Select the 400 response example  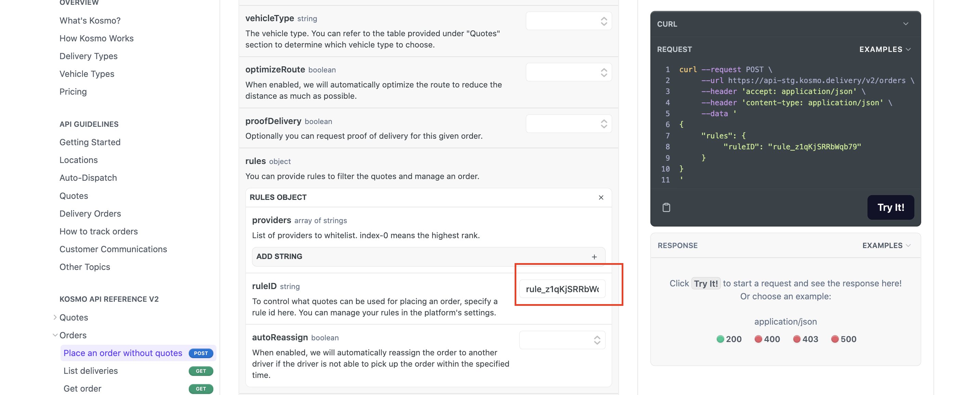point(767,339)
